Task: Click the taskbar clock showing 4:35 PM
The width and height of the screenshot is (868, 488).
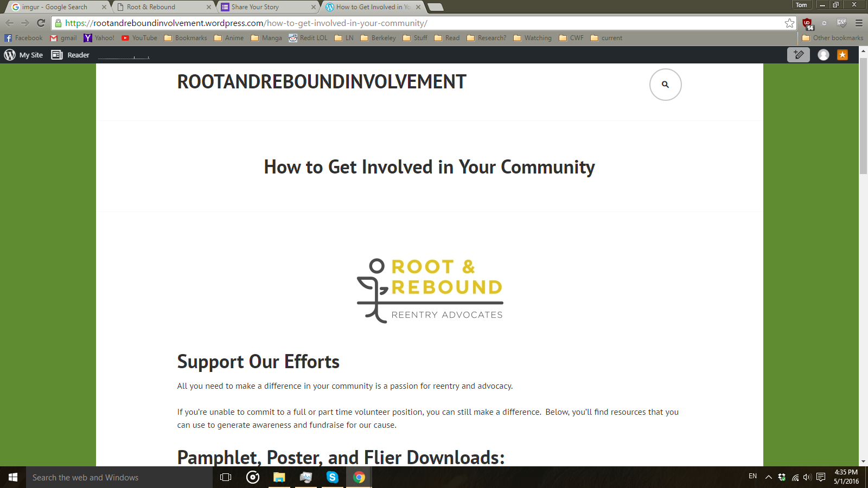Action: click(x=846, y=477)
